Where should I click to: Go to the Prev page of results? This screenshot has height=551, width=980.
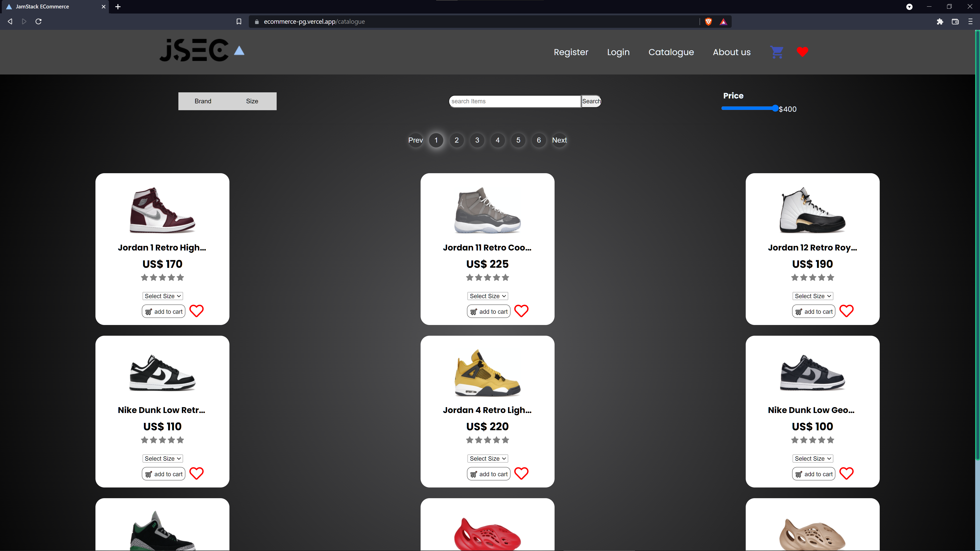415,140
